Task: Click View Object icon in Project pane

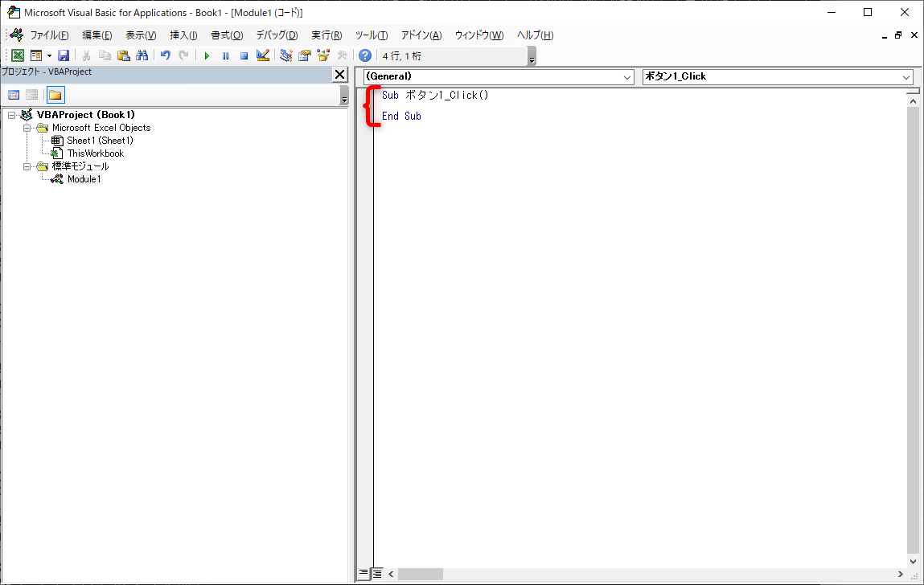Action: coord(32,95)
